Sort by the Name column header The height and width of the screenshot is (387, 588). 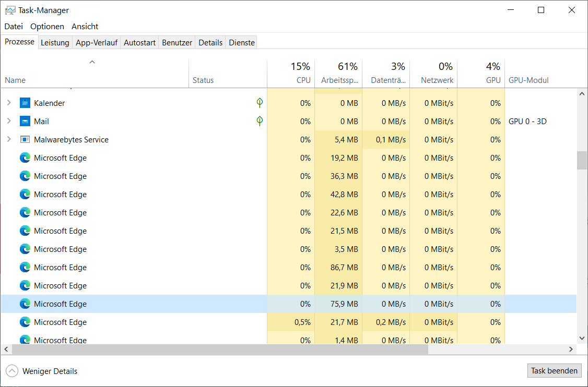pos(95,74)
